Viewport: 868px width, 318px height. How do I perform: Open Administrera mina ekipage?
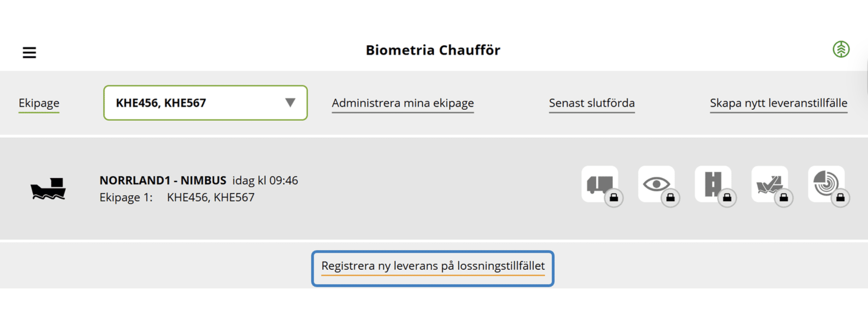(403, 103)
